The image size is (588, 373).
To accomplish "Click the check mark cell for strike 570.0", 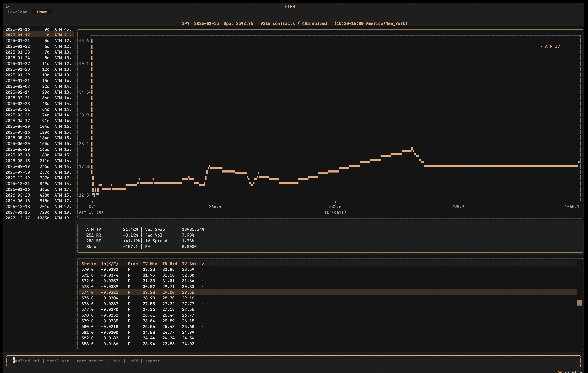I will coord(203,269).
